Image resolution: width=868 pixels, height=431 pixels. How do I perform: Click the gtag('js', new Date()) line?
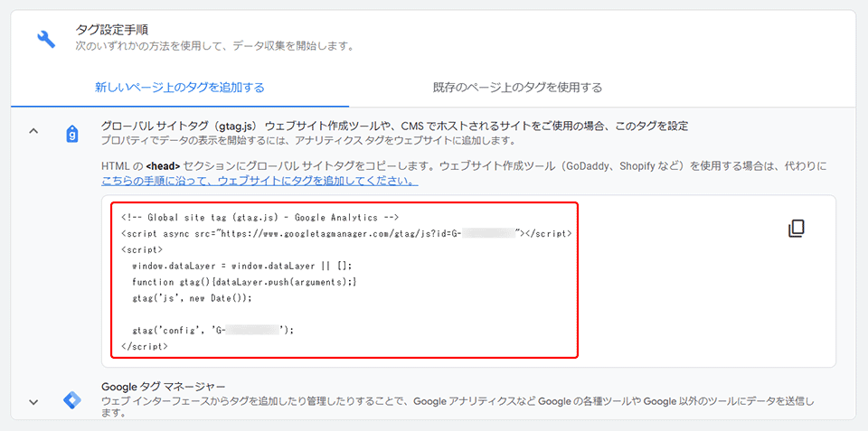(192, 297)
